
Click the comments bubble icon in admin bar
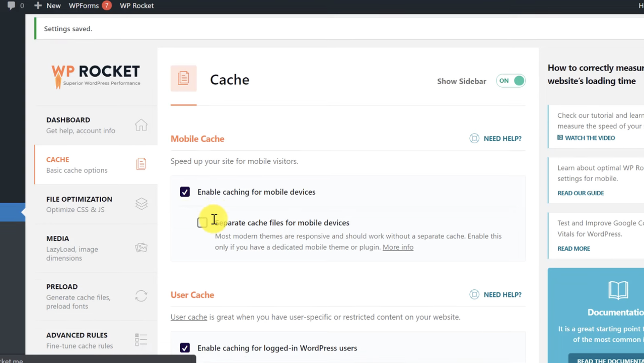tap(11, 6)
